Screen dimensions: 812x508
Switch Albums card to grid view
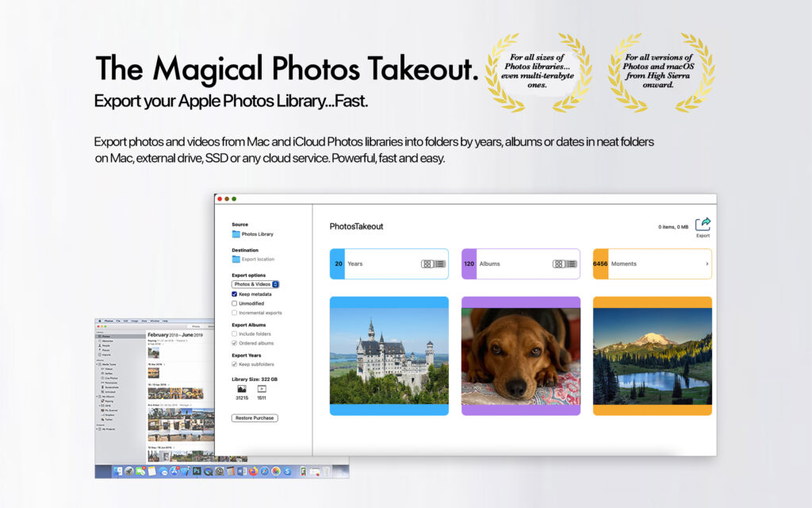coord(559,264)
